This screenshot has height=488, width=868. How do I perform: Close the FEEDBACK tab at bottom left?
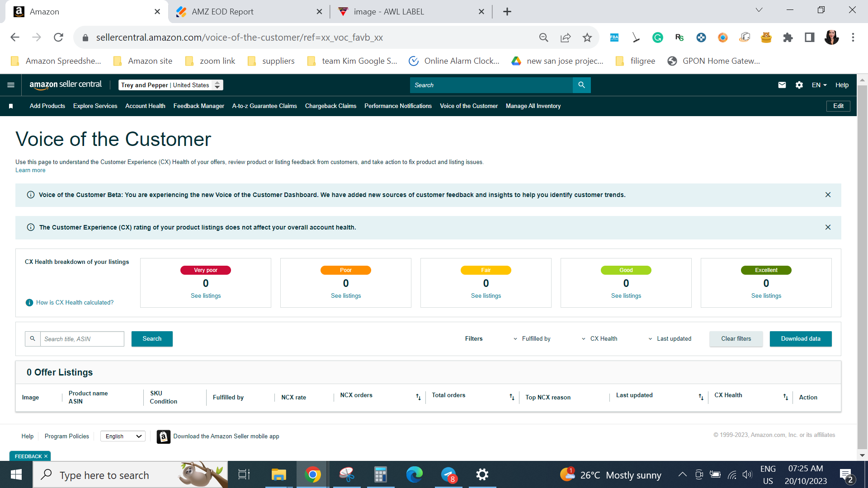tap(46, 456)
